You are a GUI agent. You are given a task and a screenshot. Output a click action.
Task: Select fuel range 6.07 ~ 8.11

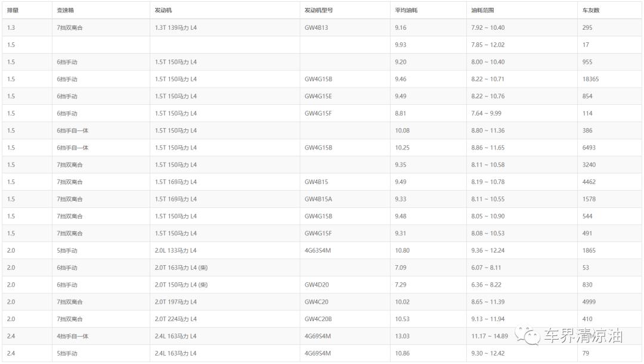click(x=487, y=268)
